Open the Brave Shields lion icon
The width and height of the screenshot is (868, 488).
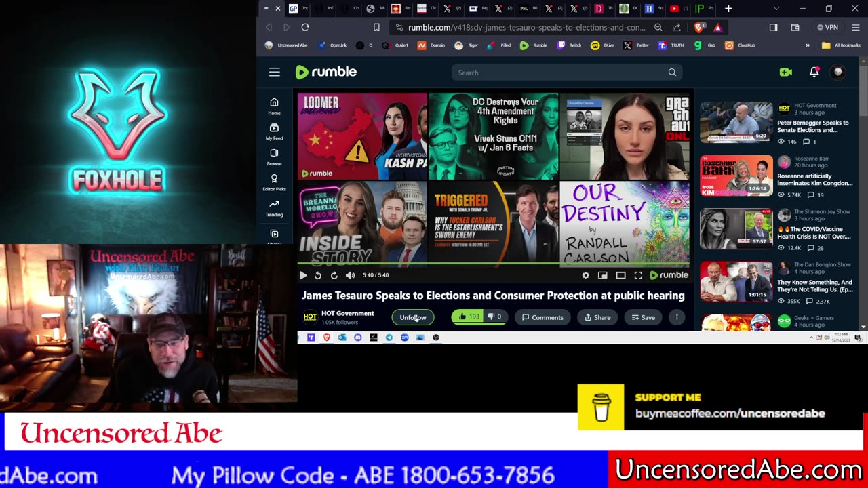pyautogui.click(x=700, y=27)
